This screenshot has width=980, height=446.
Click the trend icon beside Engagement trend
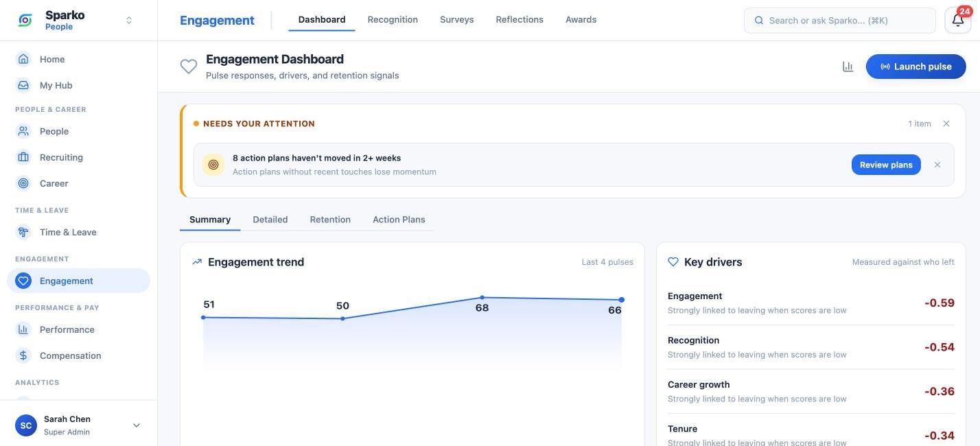click(197, 262)
